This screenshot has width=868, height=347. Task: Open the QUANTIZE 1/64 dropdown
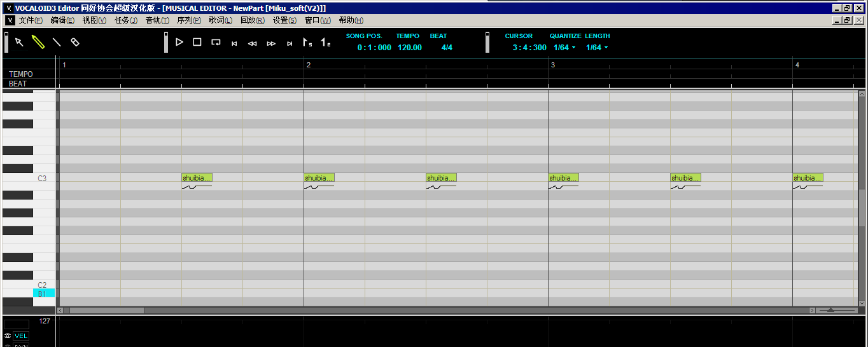[564, 48]
